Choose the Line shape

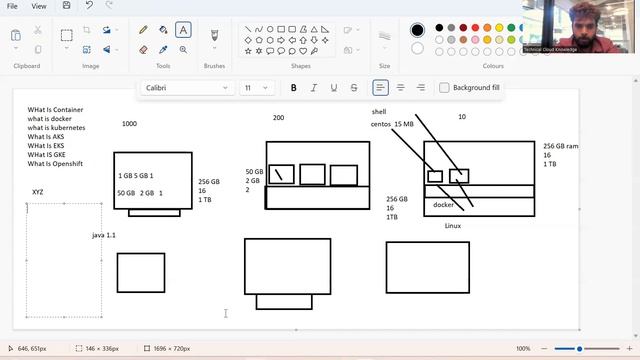pyautogui.click(x=248, y=29)
